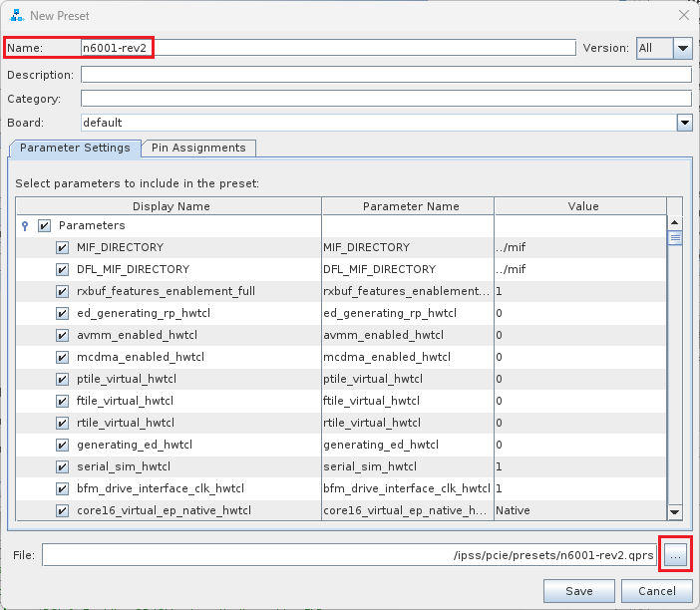The height and width of the screenshot is (610, 700).
Task: Sort by the Display Name column header
Action: click(x=172, y=206)
